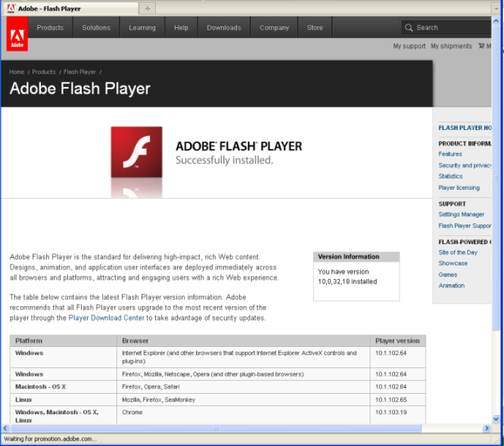The image size is (504, 446).
Task: Click the horizontal scrollbar thumb
Action: 216,428
